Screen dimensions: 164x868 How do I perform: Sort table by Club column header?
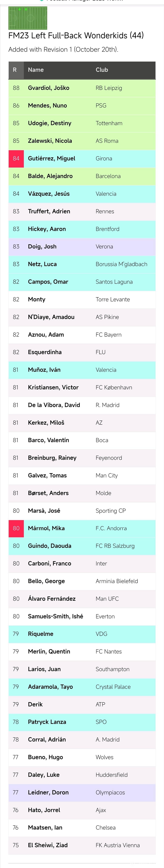[x=102, y=70]
